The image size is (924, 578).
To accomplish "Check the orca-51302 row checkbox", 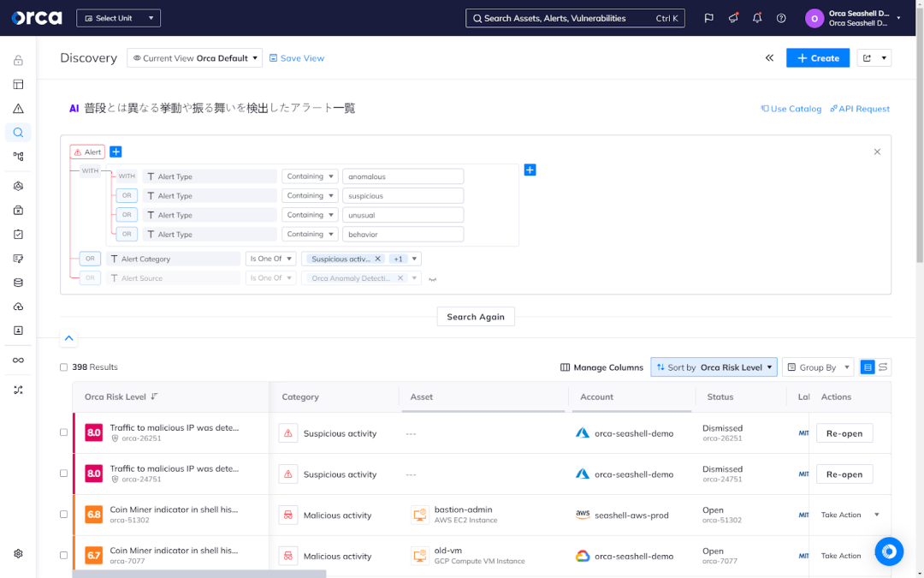I will click(x=63, y=515).
